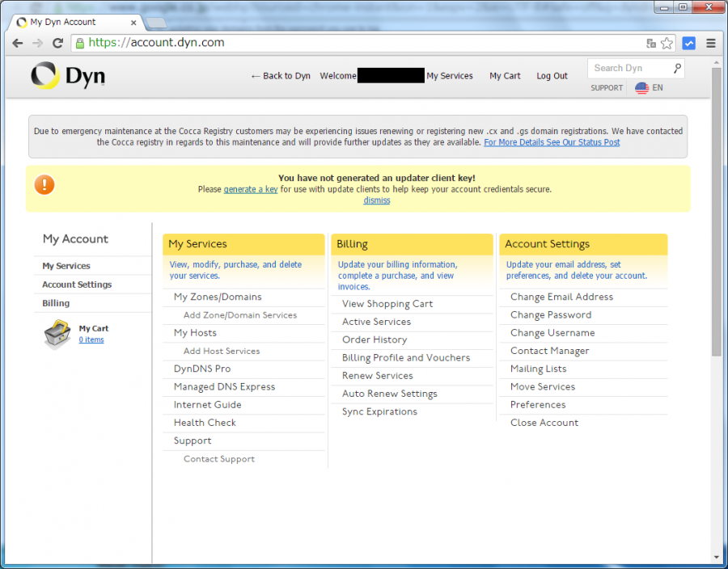This screenshot has height=569, width=728.
Task: Select Billing in left sidebar
Action: tap(56, 303)
